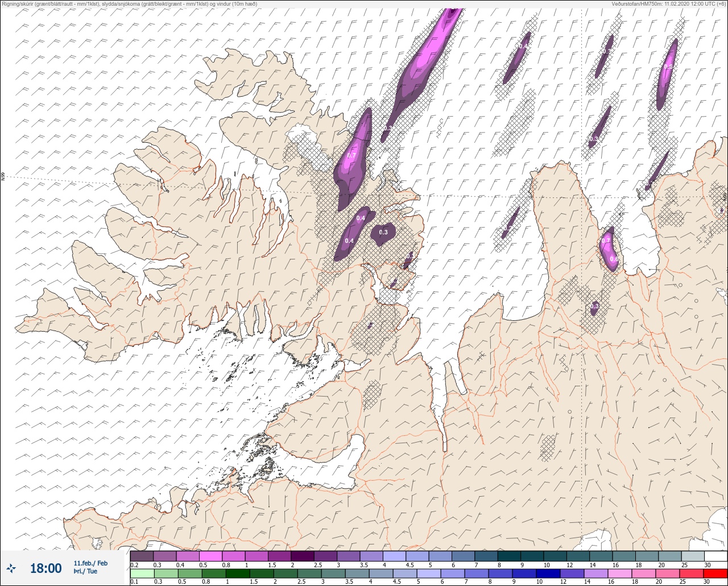This screenshot has height=586, width=728.
Task: Select the bright pink 0.5 swatch, upper legend row
Action: pyautogui.click(x=210, y=556)
